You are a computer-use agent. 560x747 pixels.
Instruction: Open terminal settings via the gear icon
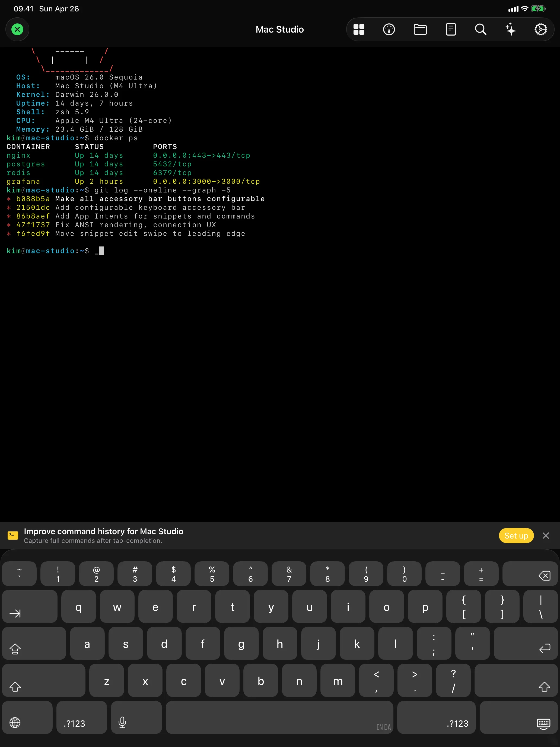pyautogui.click(x=541, y=29)
